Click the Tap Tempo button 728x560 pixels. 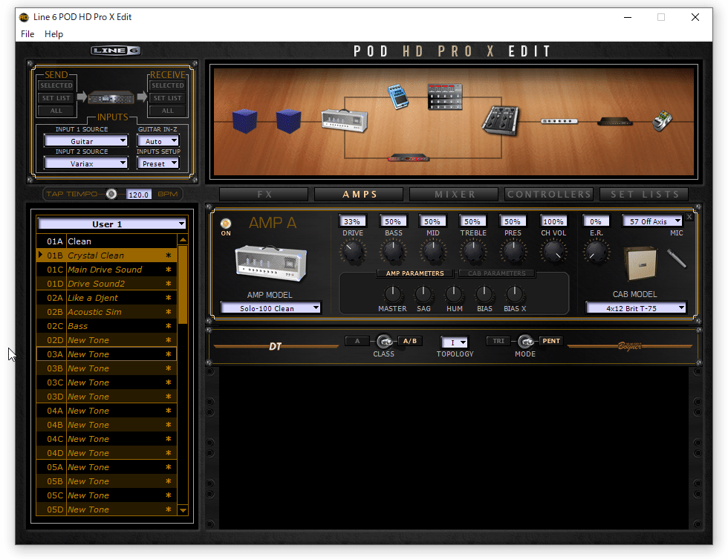coord(111,194)
